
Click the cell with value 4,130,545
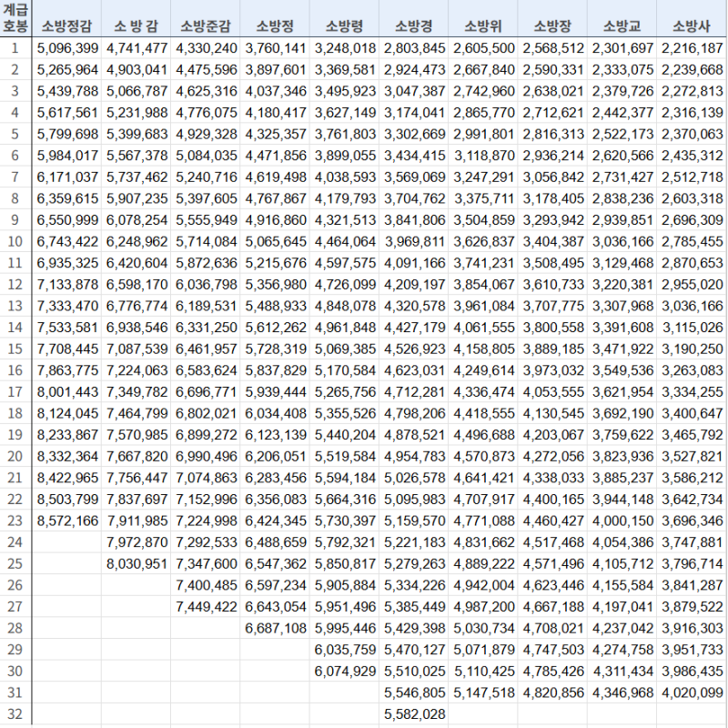552,413
